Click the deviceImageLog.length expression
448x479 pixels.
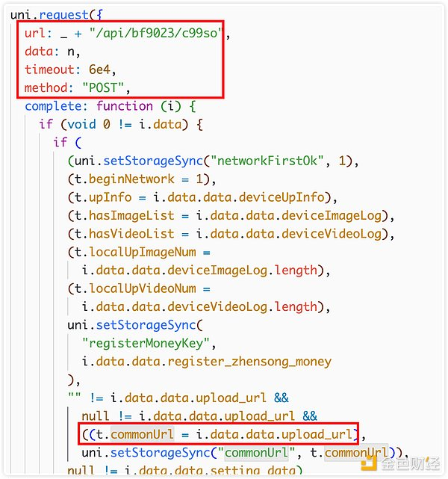tap(243, 271)
